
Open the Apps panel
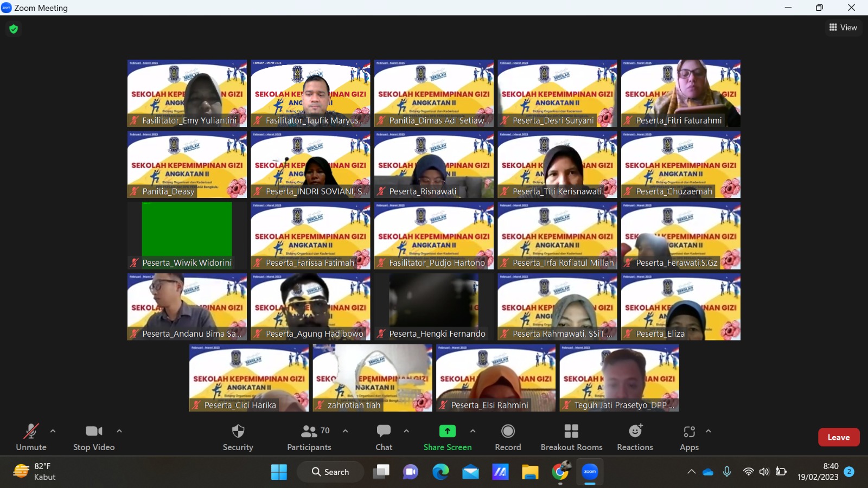coord(689,437)
